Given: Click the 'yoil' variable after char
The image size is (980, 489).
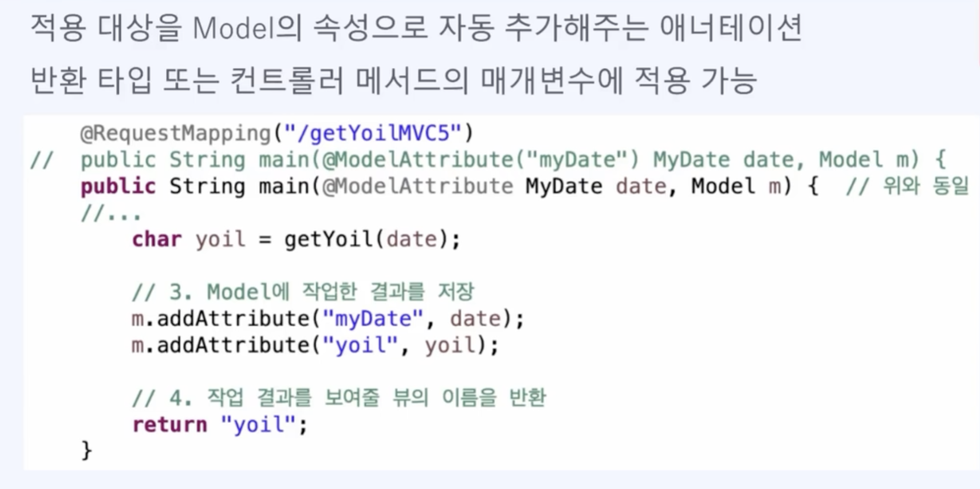Looking at the screenshot, I should pyautogui.click(x=220, y=240).
